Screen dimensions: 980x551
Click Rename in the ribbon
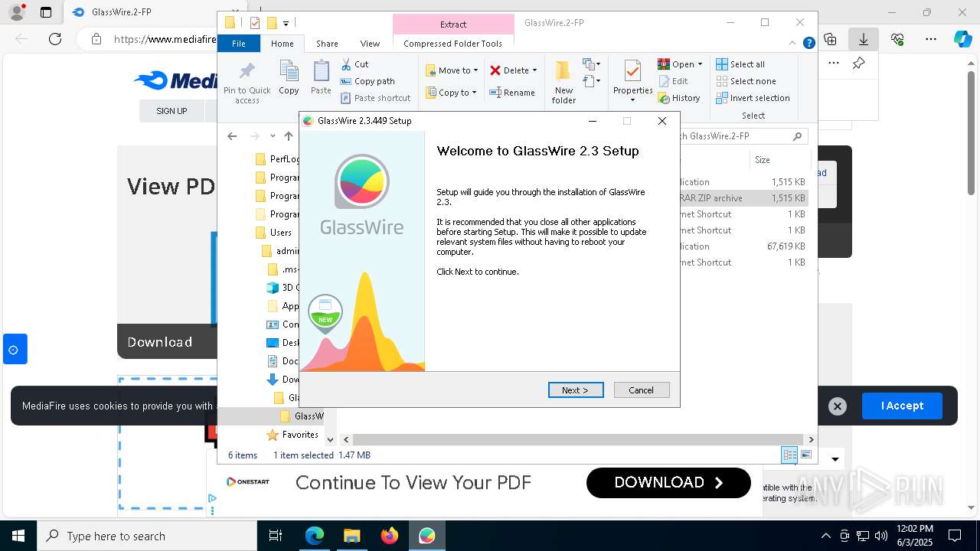pos(512,93)
